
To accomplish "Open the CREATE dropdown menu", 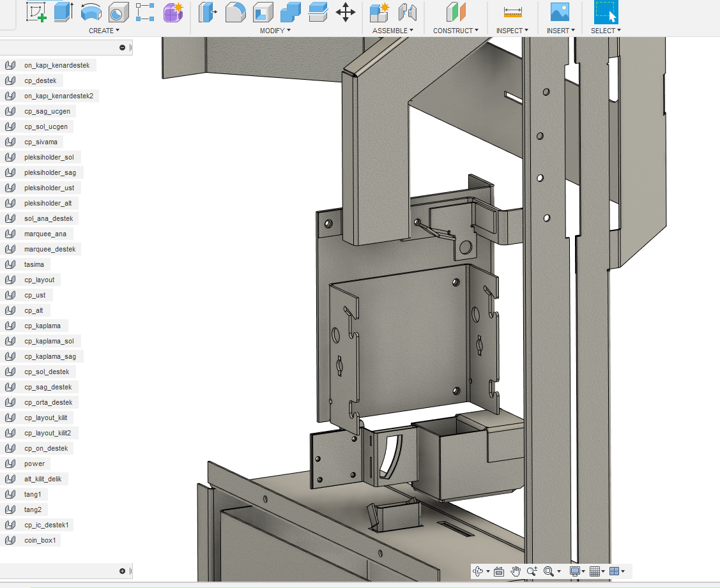I will click(104, 31).
